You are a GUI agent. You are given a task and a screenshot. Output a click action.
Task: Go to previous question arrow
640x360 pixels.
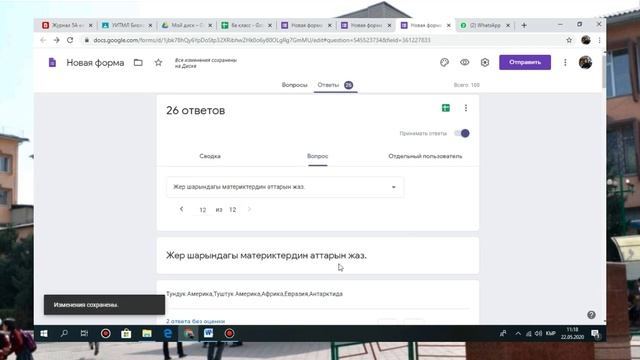[182, 209]
